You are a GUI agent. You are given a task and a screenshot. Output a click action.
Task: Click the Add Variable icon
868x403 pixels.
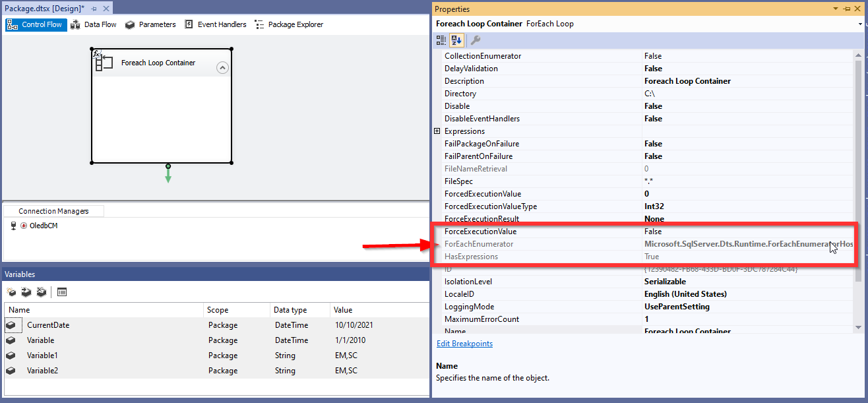11,292
